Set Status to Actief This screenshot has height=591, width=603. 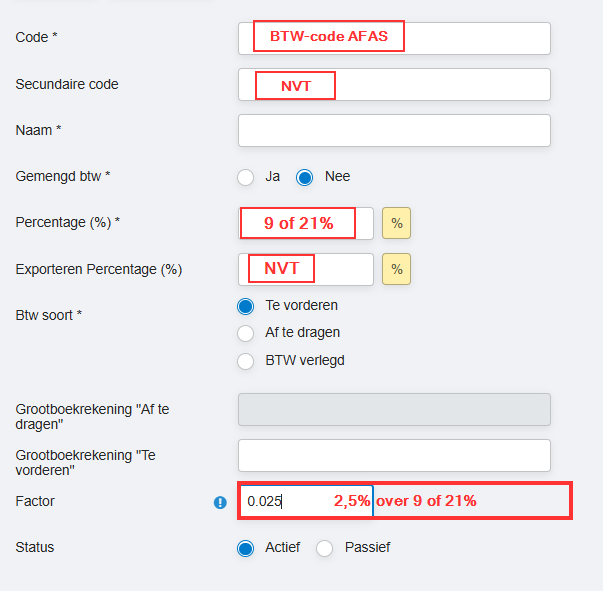click(x=245, y=548)
